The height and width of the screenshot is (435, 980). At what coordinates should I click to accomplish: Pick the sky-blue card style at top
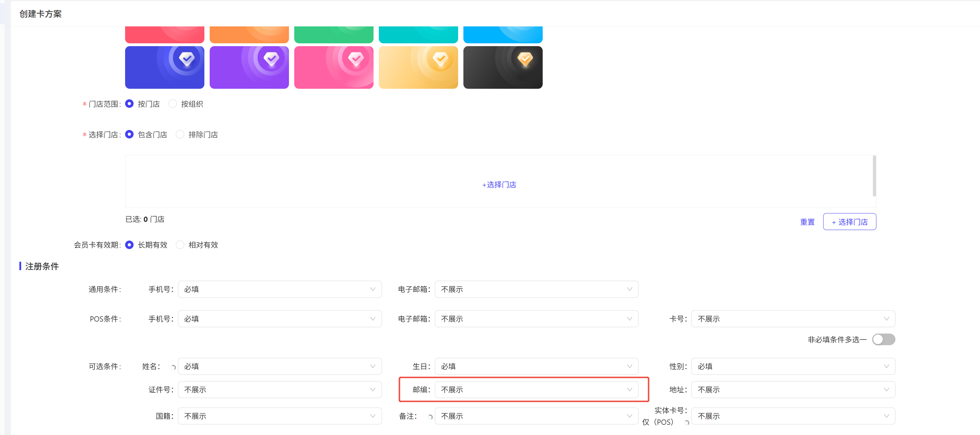coord(503,35)
